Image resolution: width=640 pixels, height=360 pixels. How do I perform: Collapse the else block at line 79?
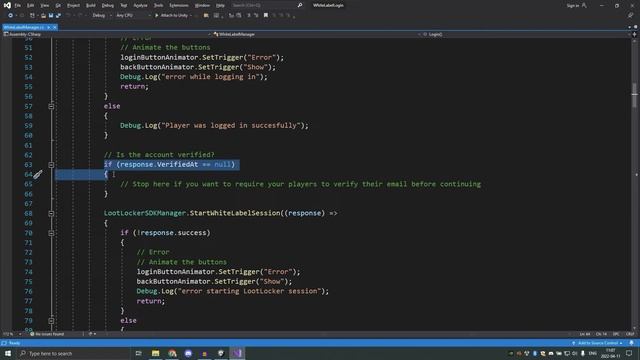point(51,321)
